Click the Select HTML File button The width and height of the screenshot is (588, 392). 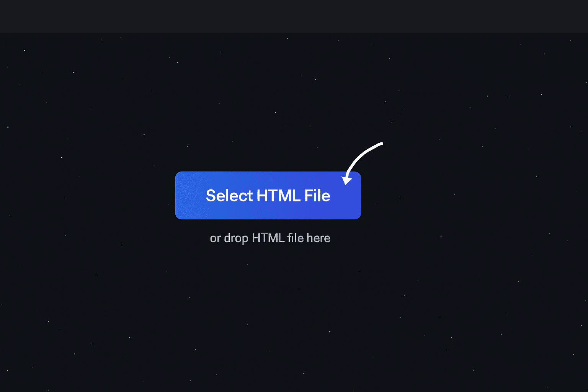coord(268,195)
